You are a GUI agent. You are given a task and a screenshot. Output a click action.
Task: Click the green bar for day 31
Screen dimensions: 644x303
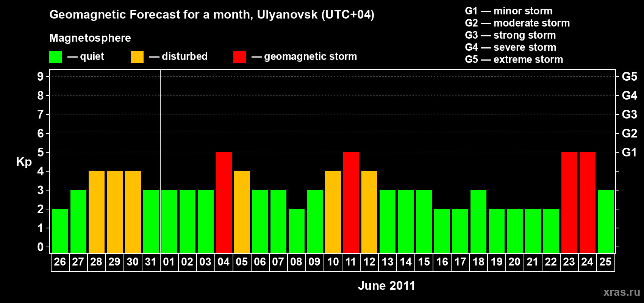[151, 222]
